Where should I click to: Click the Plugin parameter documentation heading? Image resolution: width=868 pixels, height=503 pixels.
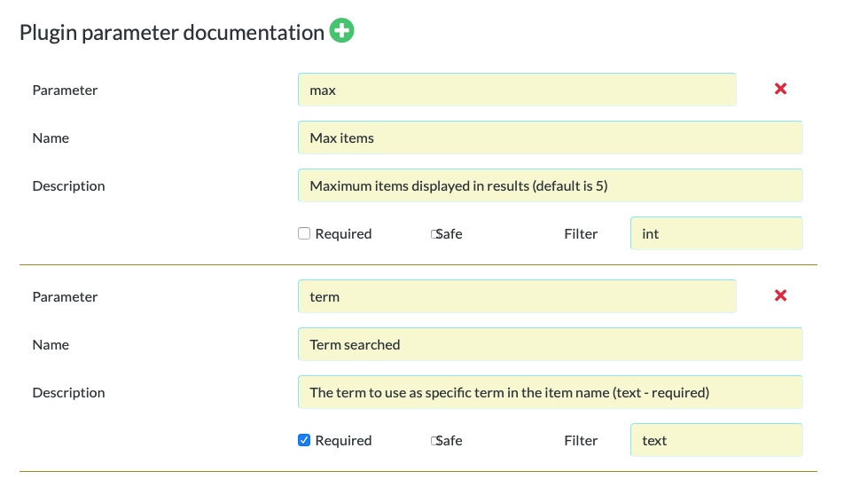click(x=172, y=32)
